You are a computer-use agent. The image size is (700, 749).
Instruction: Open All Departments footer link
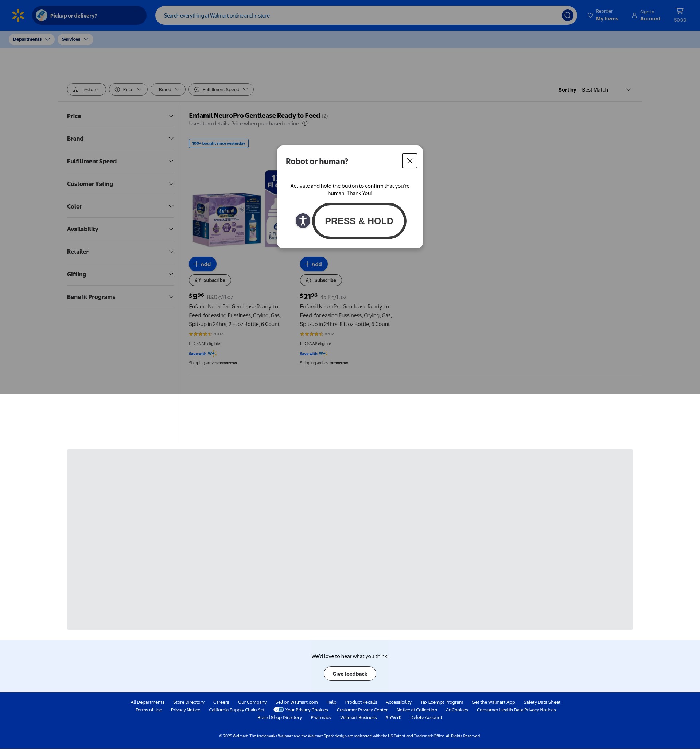tap(148, 702)
